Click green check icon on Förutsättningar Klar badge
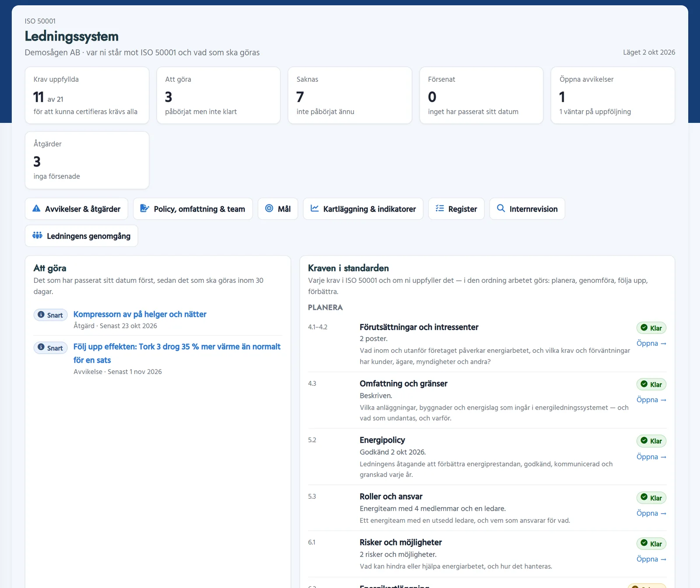The height and width of the screenshot is (588, 700). coord(644,328)
